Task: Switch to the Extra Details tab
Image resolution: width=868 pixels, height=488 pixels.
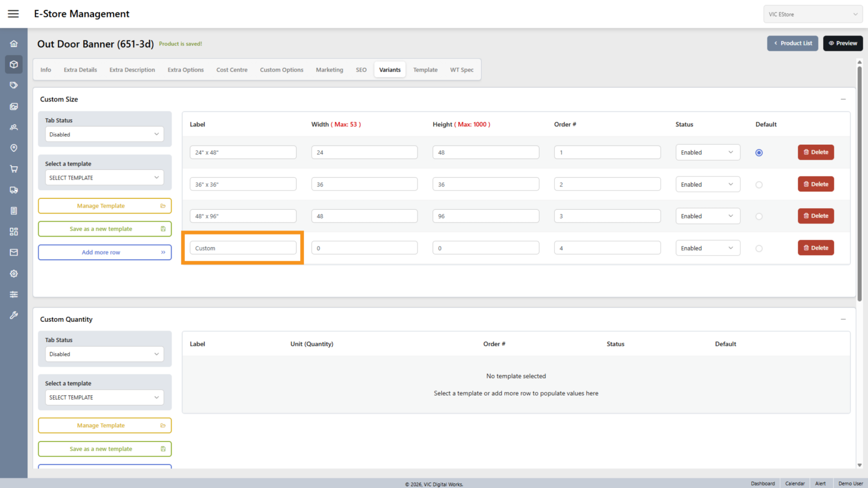Action: [x=80, y=70]
